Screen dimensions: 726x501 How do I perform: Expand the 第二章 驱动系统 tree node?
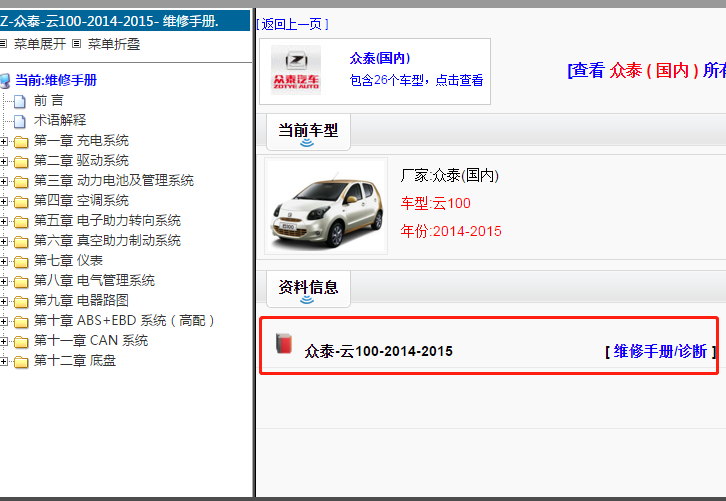4,161
